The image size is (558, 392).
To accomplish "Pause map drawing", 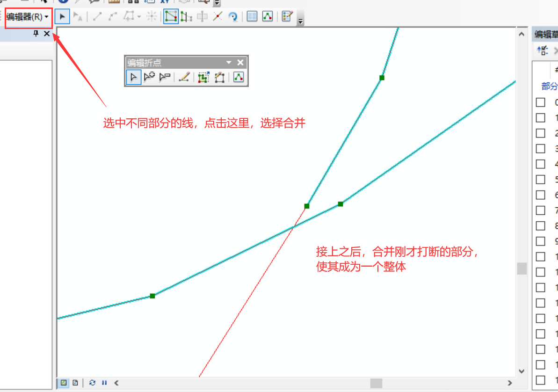I will 104,383.
